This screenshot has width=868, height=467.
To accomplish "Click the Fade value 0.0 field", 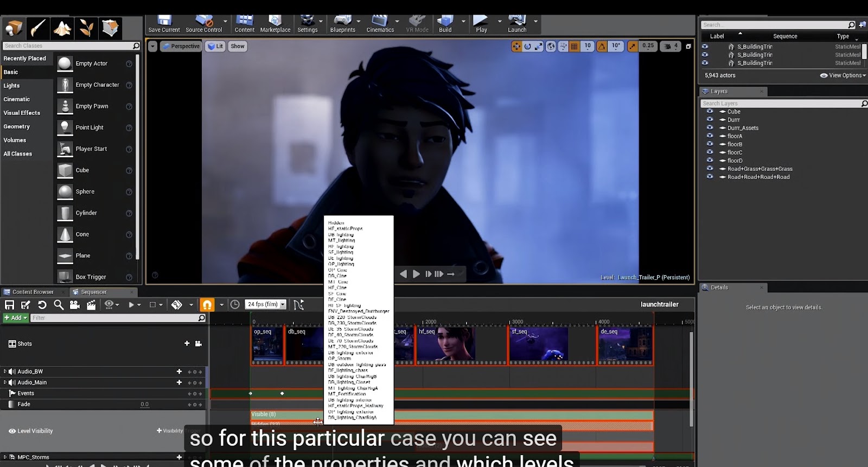I will coord(144,404).
